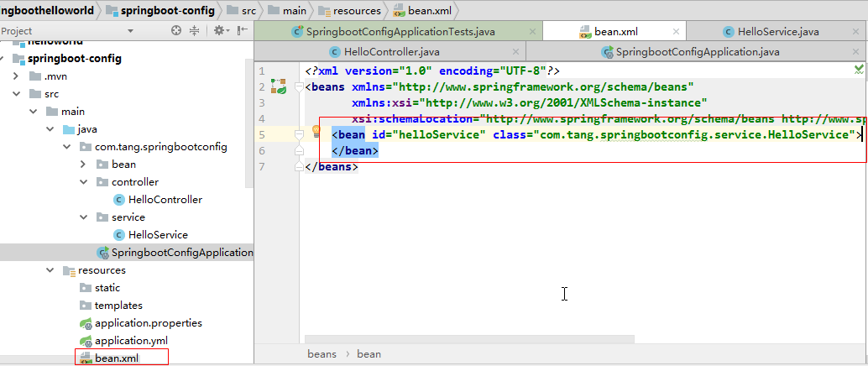
Task: Expand the .mvn folder
Action: pyautogui.click(x=16, y=76)
